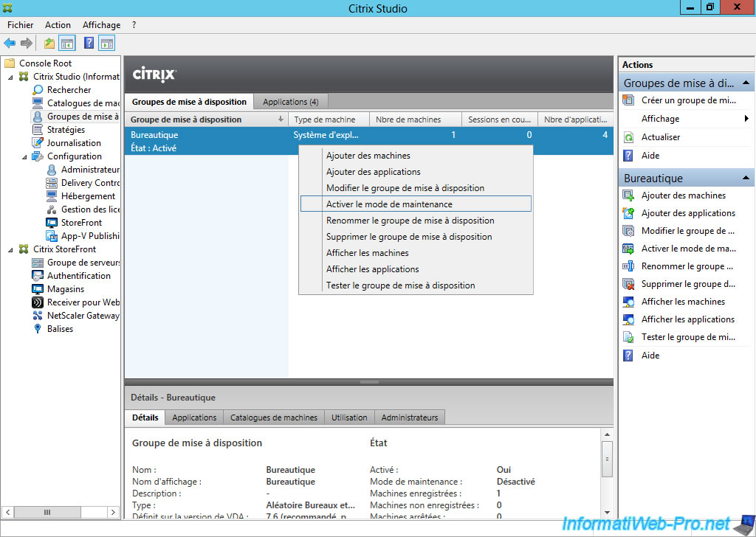Click the Back arrow toolbar icon

coord(10,44)
